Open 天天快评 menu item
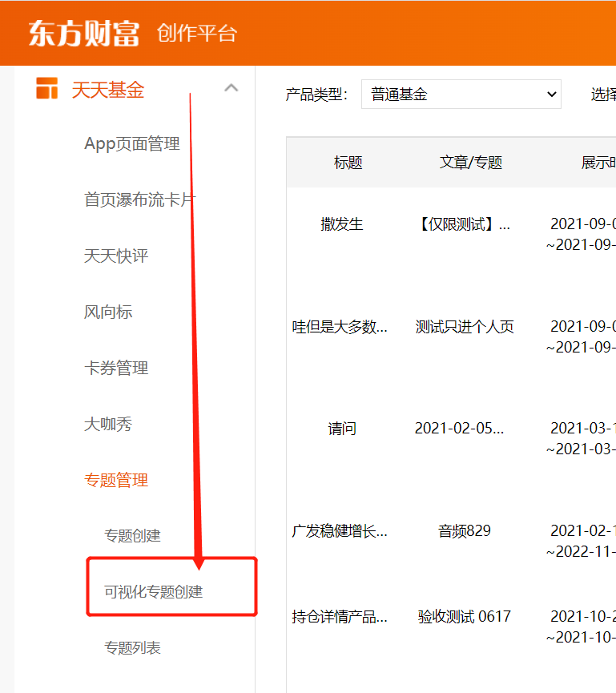 point(116,256)
